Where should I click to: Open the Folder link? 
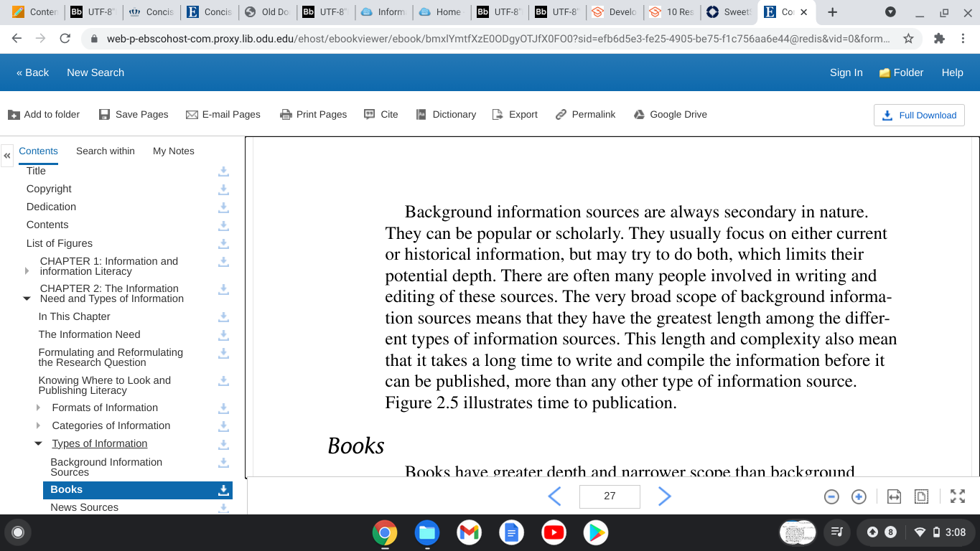click(x=901, y=72)
